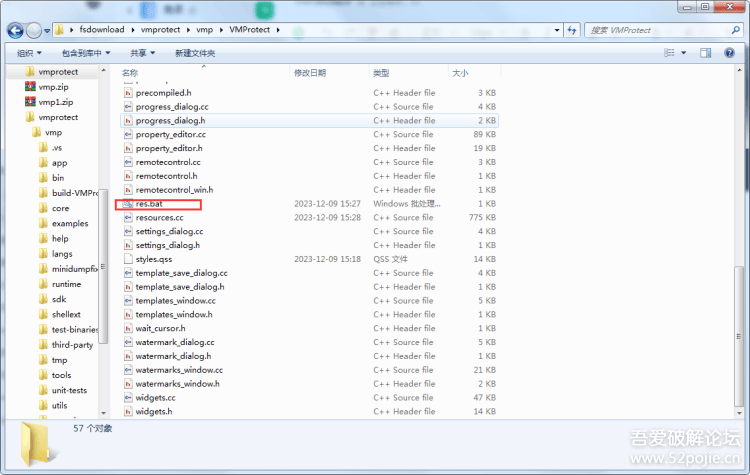Open the examples folder in the tree
Screen dimensions: 750x475
[x=64, y=223]
